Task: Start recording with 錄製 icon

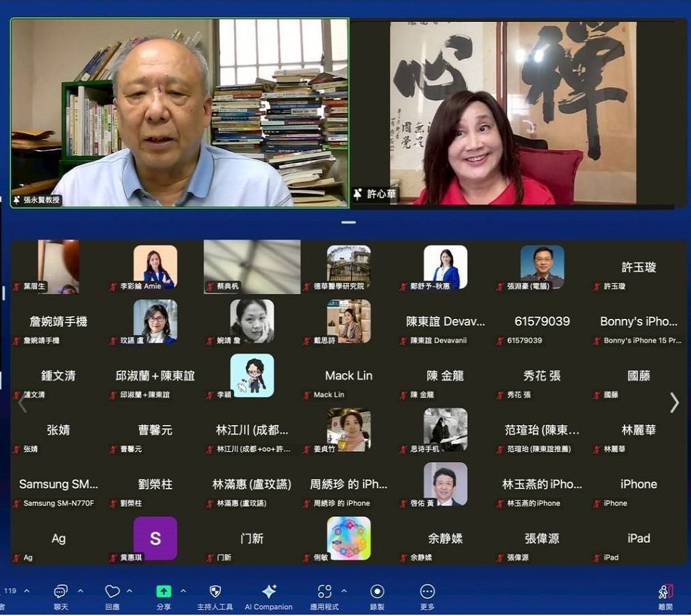Action: [x=377, y=591]
